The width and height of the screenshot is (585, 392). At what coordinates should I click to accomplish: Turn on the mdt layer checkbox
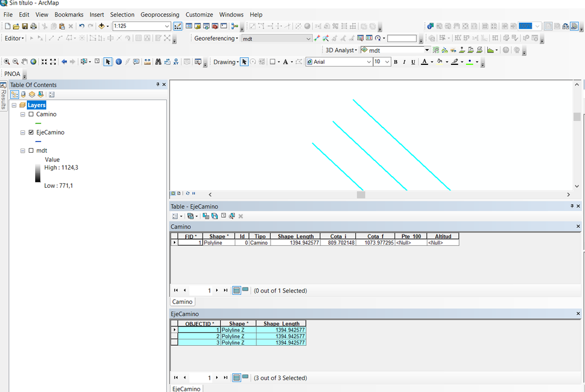tap(31, 150)
